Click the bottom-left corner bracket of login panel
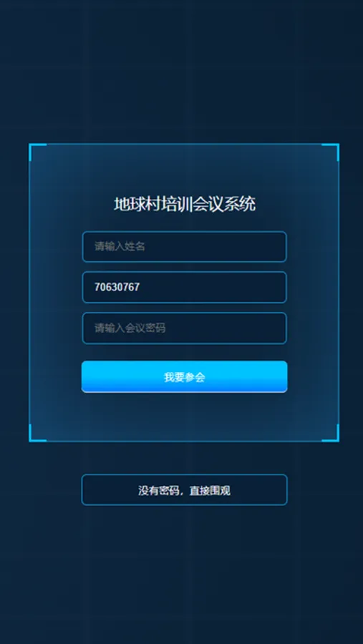This screenshot has width=363, height=644. (37, 434)
